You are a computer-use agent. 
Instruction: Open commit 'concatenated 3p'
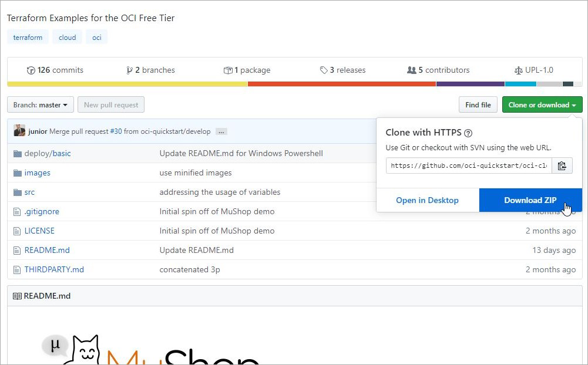tap(190, 270)
